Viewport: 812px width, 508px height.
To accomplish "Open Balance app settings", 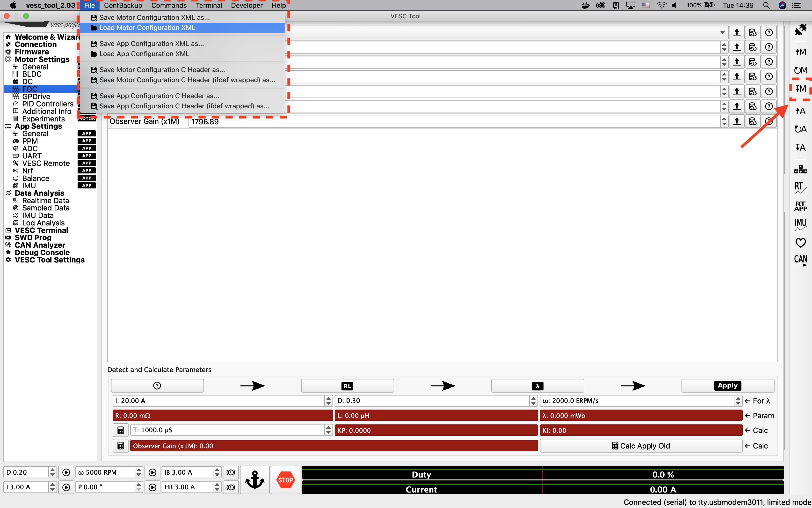I will 36,179.
